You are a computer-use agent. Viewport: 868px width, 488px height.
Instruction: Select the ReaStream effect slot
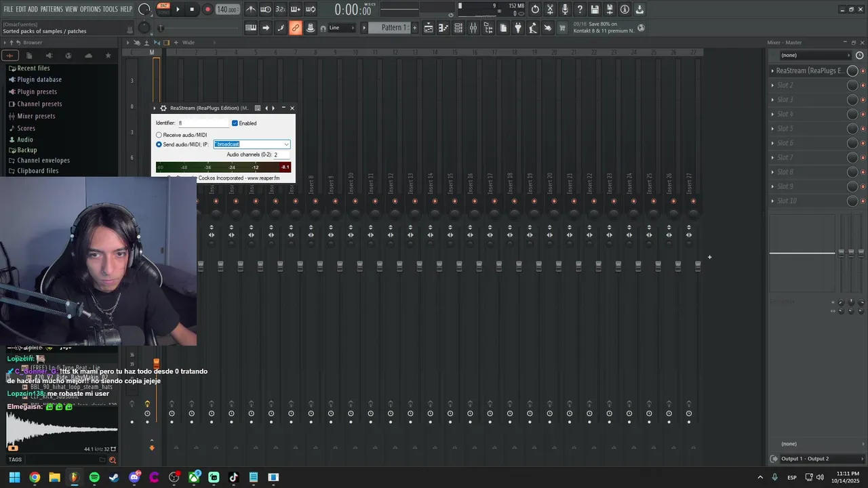[x=808, y=70]
